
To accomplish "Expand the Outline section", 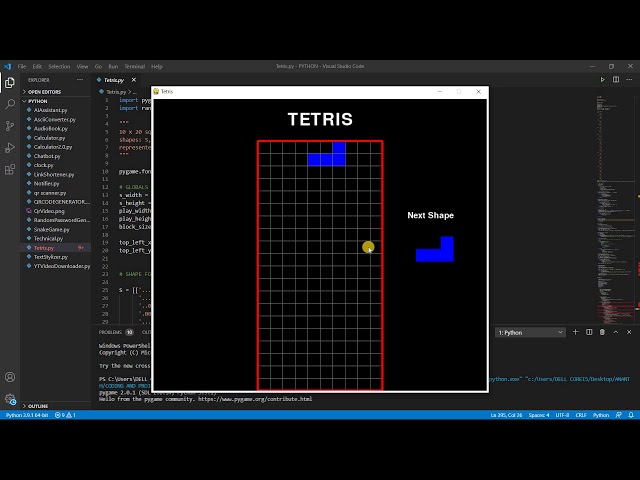I will click(x=38, y=406).
